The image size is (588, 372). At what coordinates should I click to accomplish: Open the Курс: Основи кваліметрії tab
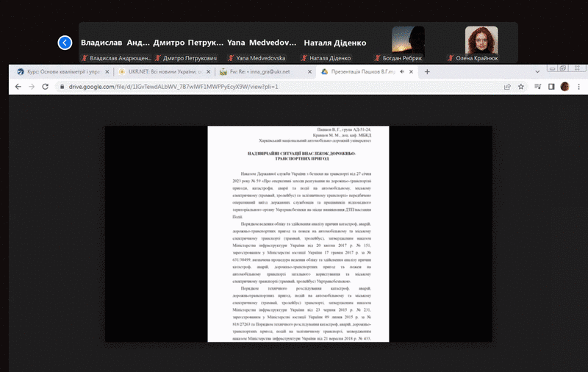pyautogui.click(x=59, y=72)
